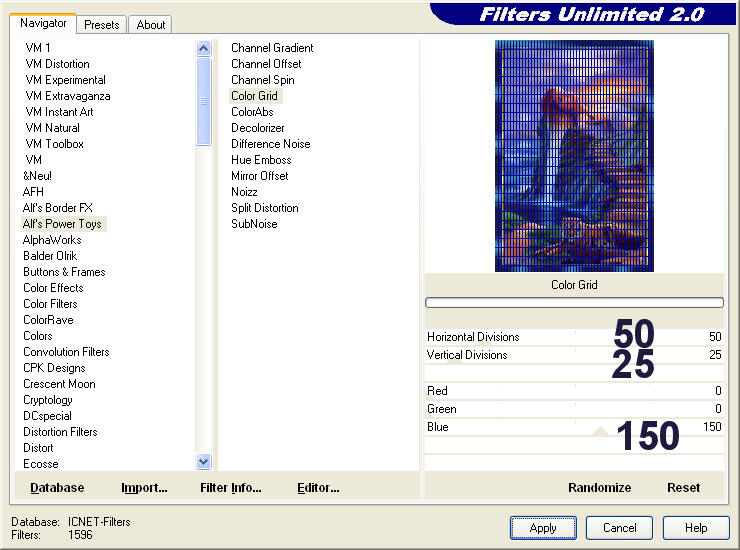This screenshot has width=740, height=550.
Task: Click the category list scroll up arrow
Action: coord(203,48)
